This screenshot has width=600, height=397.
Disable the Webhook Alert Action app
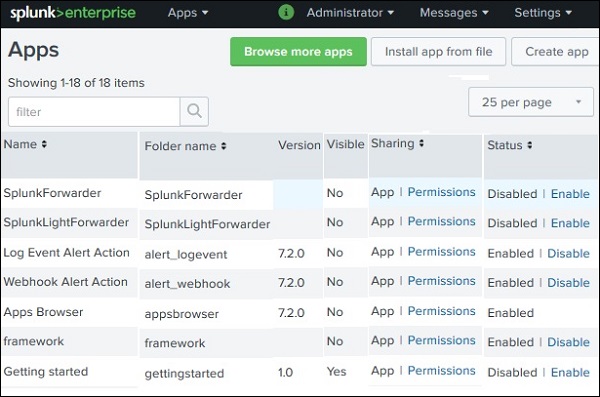(x=568, y=283)
